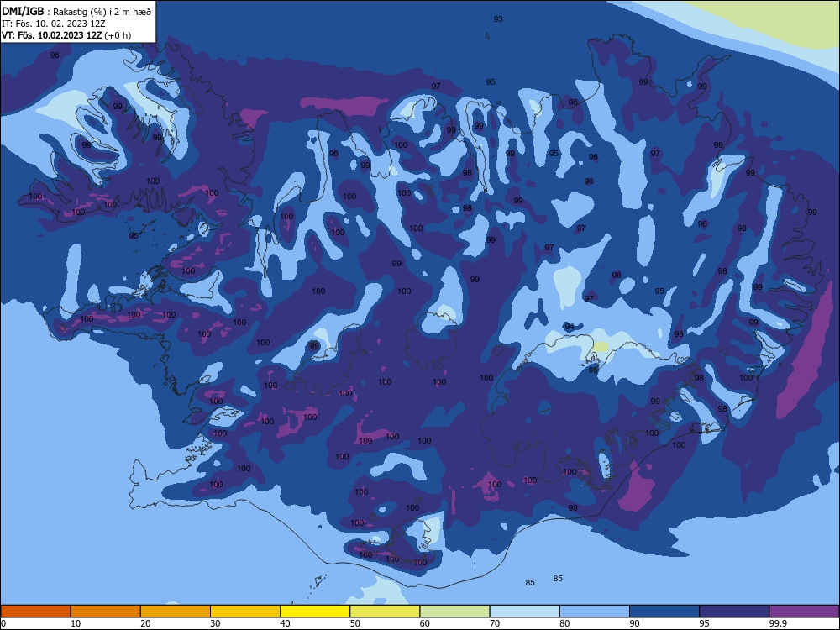Click the legend label '10'

[x=76, y=623]
